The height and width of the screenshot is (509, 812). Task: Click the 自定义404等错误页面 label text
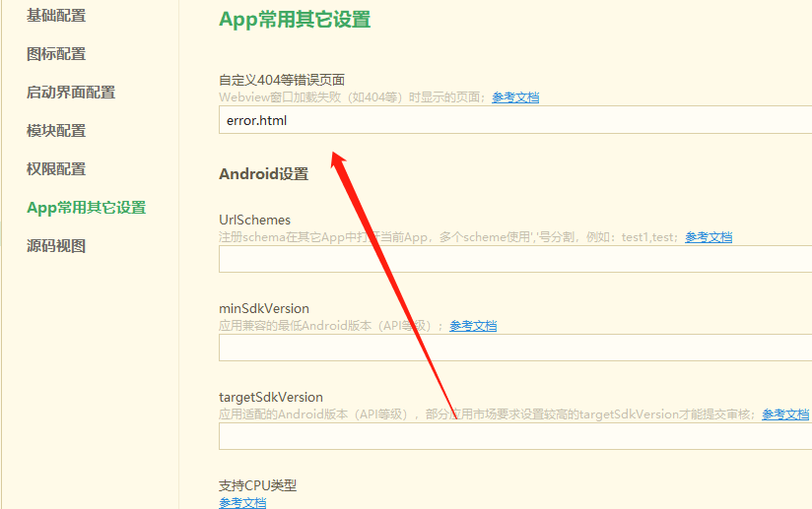click(281, 80)
